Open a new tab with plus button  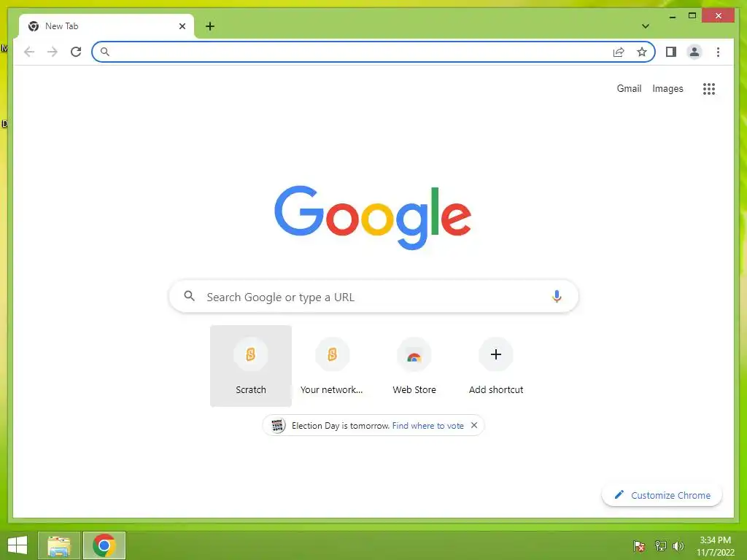click(210, 26)
